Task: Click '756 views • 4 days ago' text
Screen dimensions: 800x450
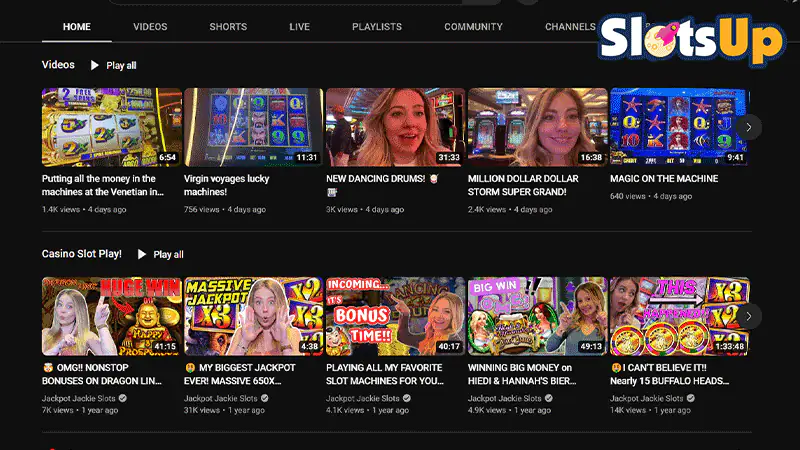Action: click(x=224, y=209)
